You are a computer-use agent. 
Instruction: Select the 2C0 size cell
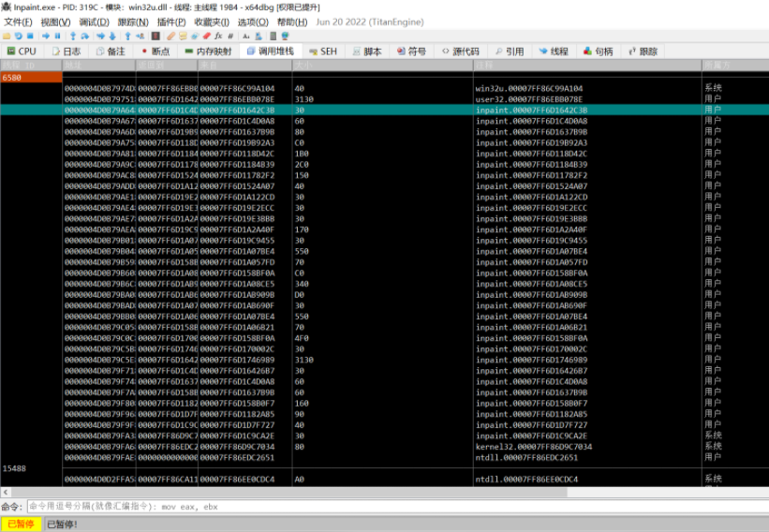(382, 164)
